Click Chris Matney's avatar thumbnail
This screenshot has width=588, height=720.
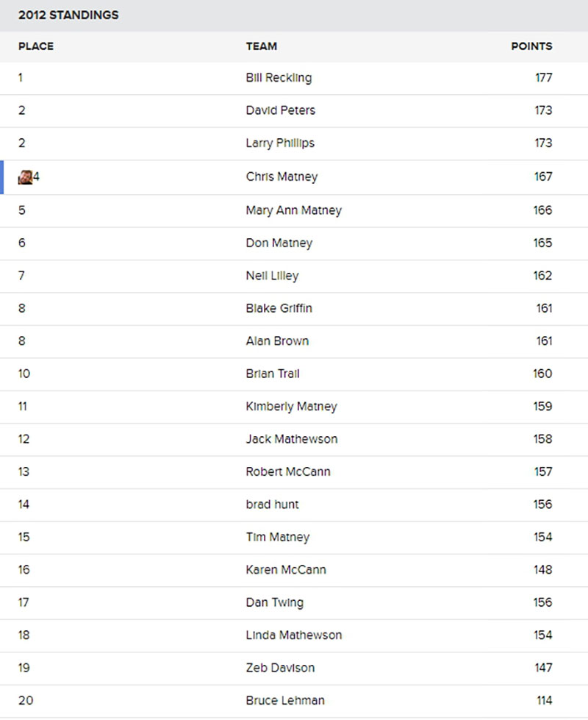point(25,177)
